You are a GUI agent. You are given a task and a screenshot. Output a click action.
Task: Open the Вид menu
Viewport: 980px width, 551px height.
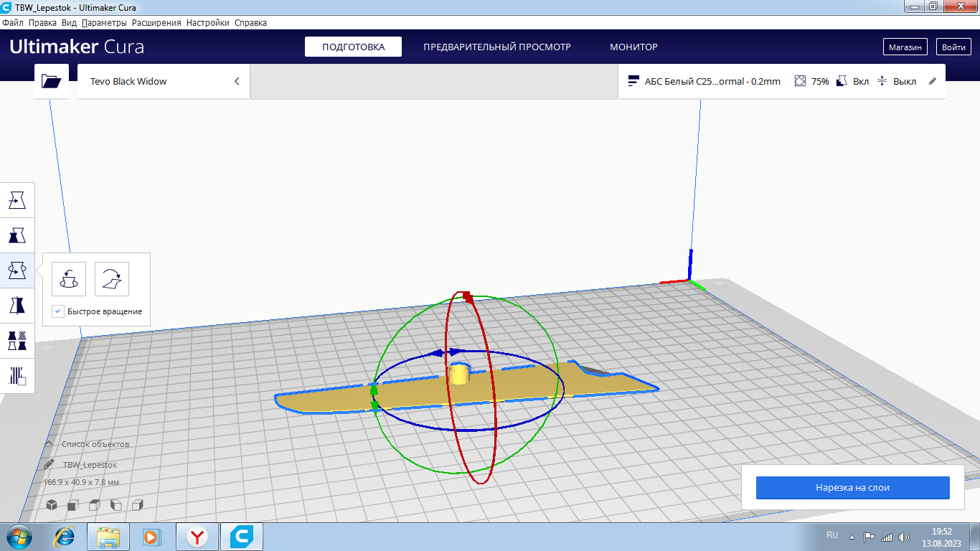click(x=69, y=23)
